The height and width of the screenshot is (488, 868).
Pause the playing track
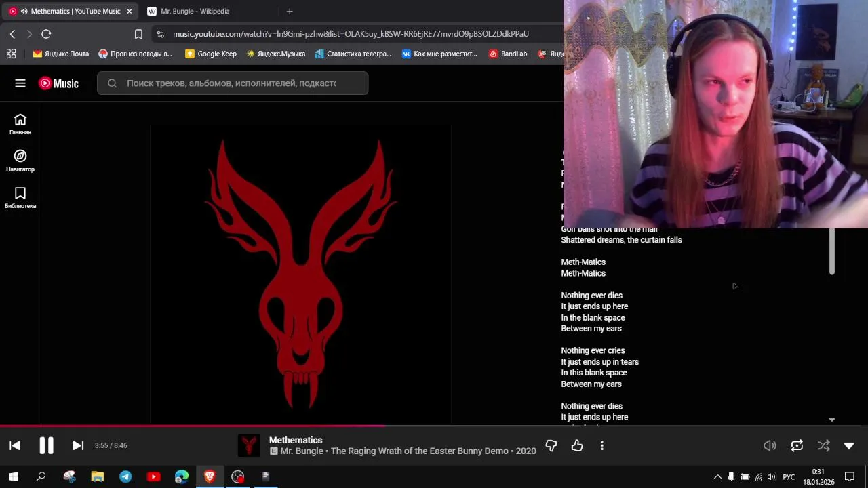coord(46,445)
